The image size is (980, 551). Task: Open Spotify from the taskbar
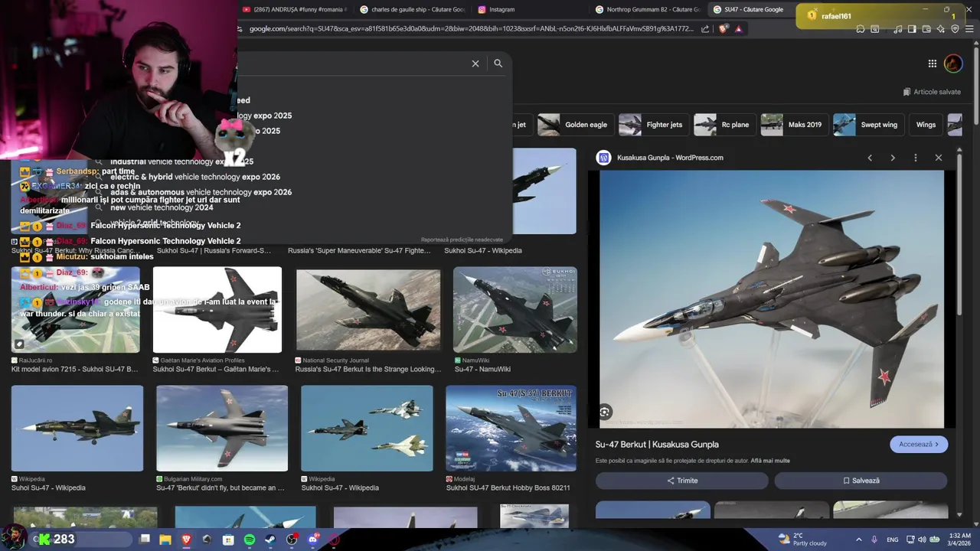click(x=250, y=540)
